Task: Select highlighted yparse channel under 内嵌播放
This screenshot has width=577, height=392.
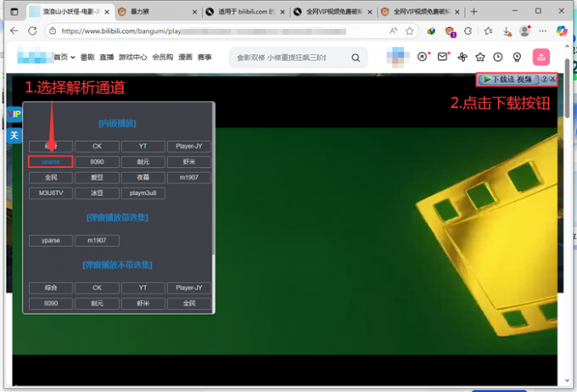Action: coord(51,161)
